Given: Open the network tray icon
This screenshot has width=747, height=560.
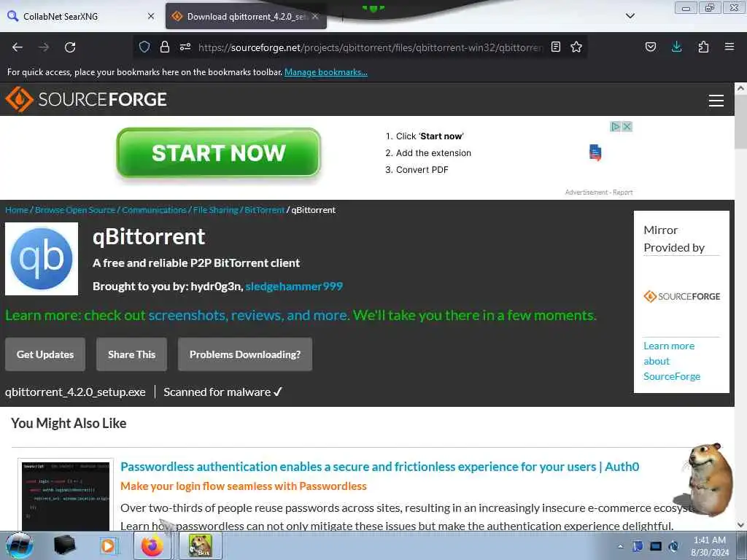Looking at the screenshot, I should click(x=656, y=547).
